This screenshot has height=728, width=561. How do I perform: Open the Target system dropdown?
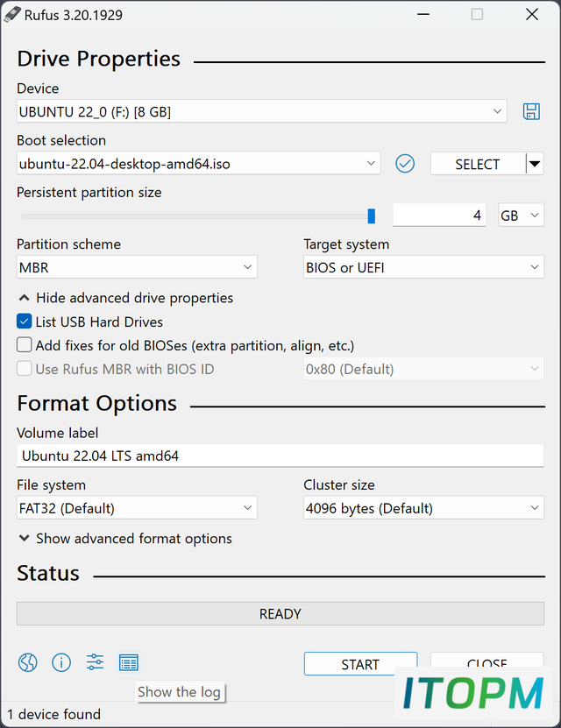pos(423,267)
